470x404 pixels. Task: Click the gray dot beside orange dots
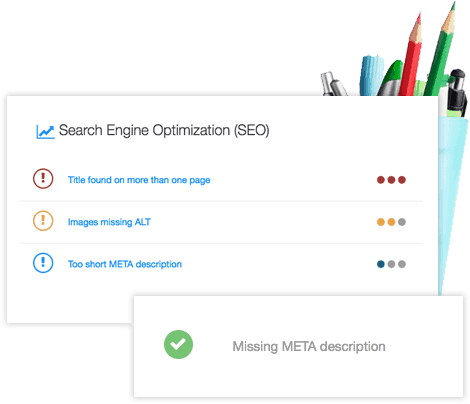[402, 222]
